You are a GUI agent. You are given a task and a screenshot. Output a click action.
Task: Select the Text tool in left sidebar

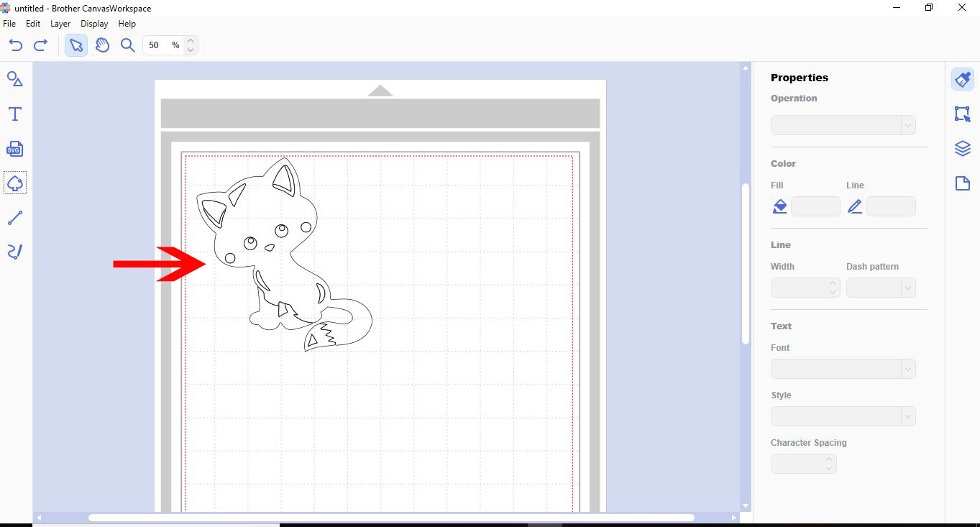coord(15,114)
